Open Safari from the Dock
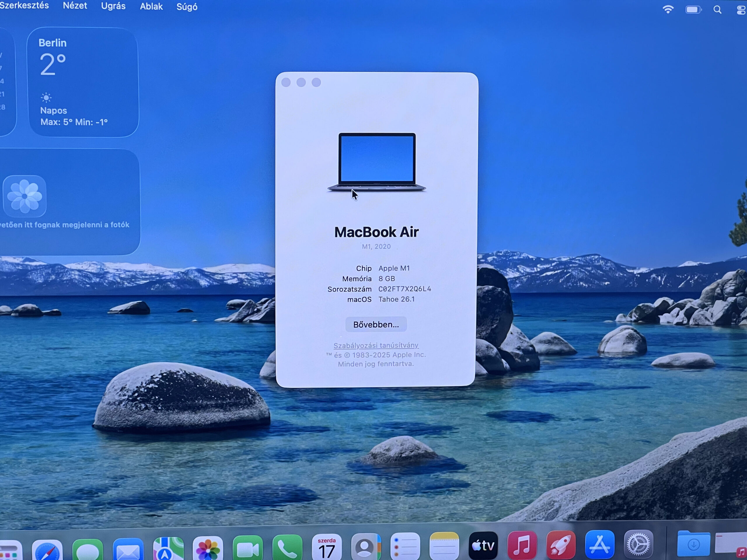The height and width of the screenshot is (560, 747). 47,545
